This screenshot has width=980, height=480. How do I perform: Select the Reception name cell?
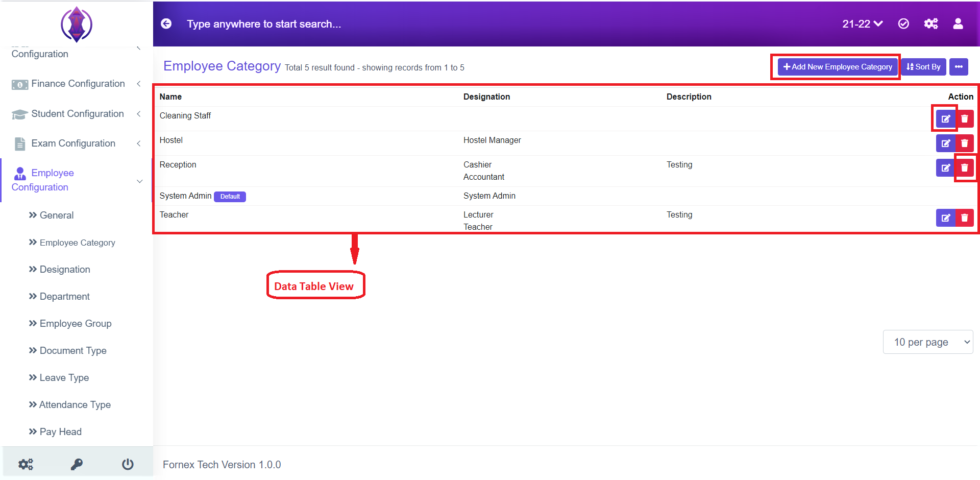pyautogui.click(x=178, y=165)
